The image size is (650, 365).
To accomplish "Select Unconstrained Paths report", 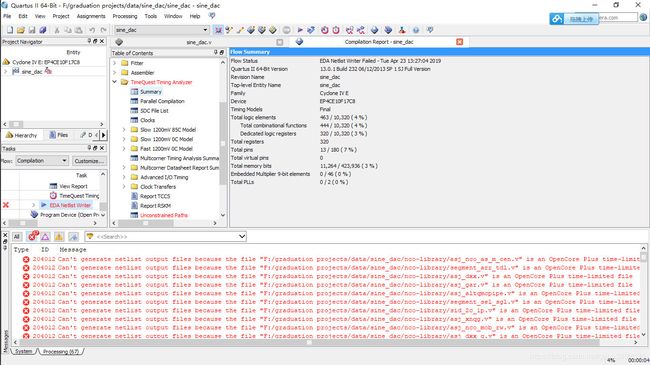I will (164, 215).
